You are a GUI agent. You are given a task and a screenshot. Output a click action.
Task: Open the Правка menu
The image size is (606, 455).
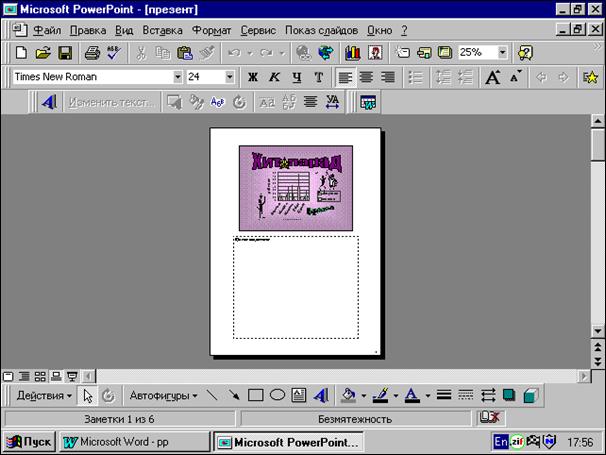pyautogui.click(x=88, y=30)
